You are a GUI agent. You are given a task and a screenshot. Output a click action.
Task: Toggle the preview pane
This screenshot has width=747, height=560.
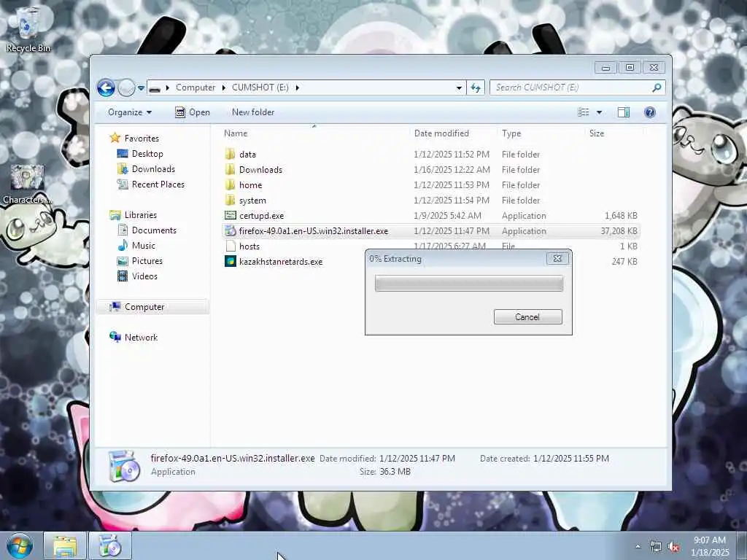click(x=623, y=112)
